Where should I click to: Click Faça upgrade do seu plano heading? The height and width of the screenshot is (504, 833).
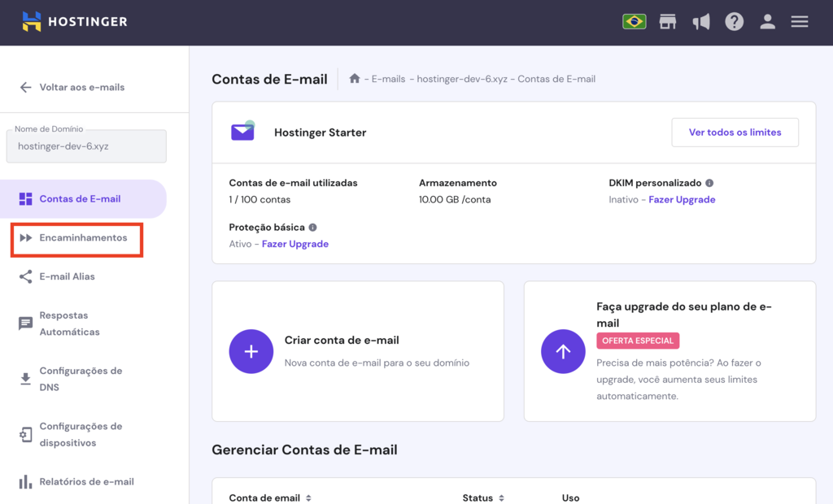tap(683, 315)
